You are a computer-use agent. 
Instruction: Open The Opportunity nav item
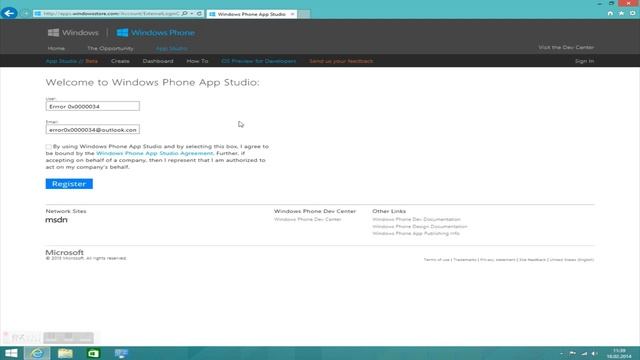pyautogui.click(x=110, y=48)
